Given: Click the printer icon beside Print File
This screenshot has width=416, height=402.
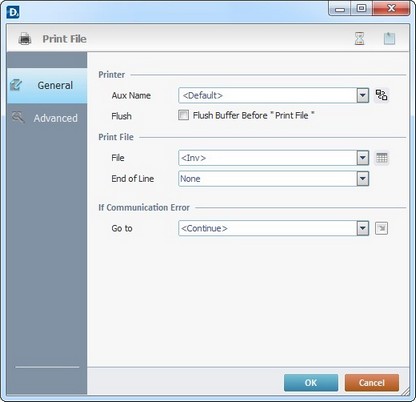Looking at the screenshot, I should pyautogui.click(x=25, y=39).
